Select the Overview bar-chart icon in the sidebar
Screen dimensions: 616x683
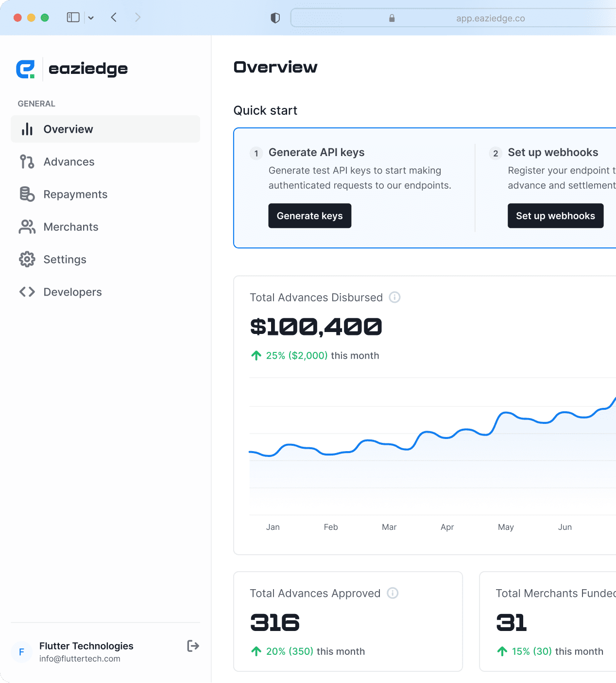pos(27,129)
